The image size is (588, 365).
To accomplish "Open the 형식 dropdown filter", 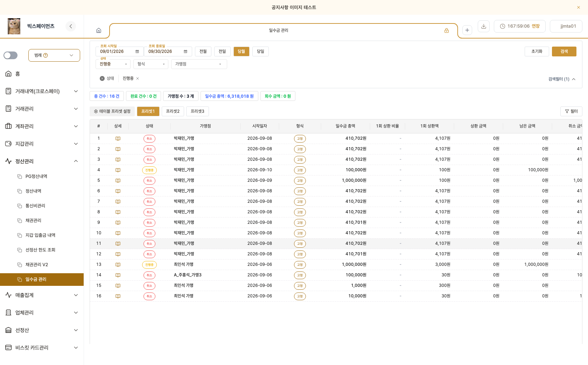I will tap(151, 64).
